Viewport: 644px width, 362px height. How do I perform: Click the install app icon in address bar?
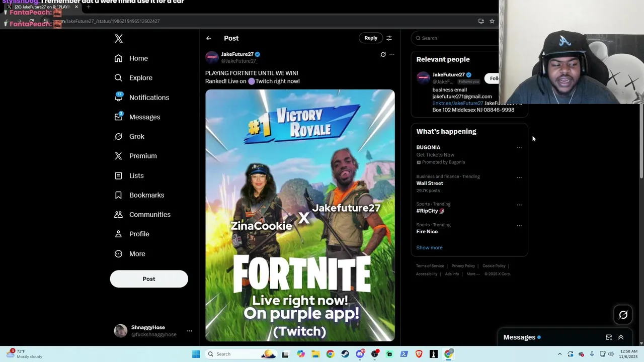point(481,21)
